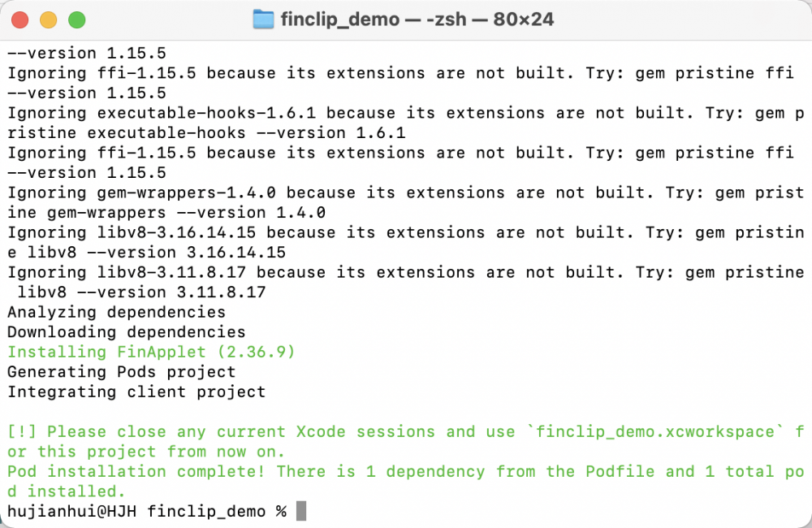Click the green Installing FinApplet (2.36.9) line
This screenshot has height=528, width=812.
point(151,352)
